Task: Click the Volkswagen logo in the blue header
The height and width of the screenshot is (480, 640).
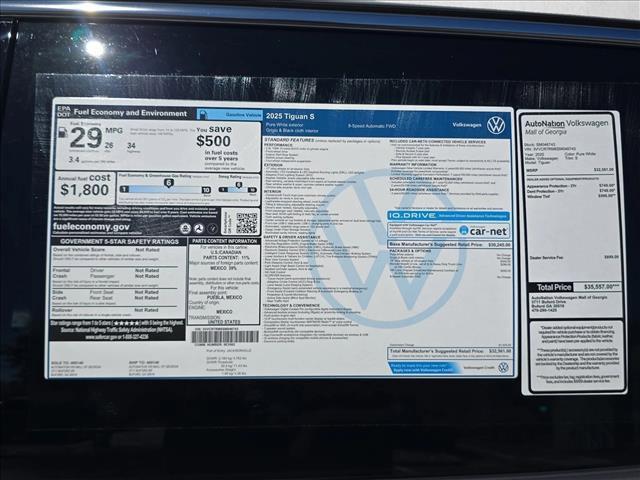Action: tap(496, 125)
